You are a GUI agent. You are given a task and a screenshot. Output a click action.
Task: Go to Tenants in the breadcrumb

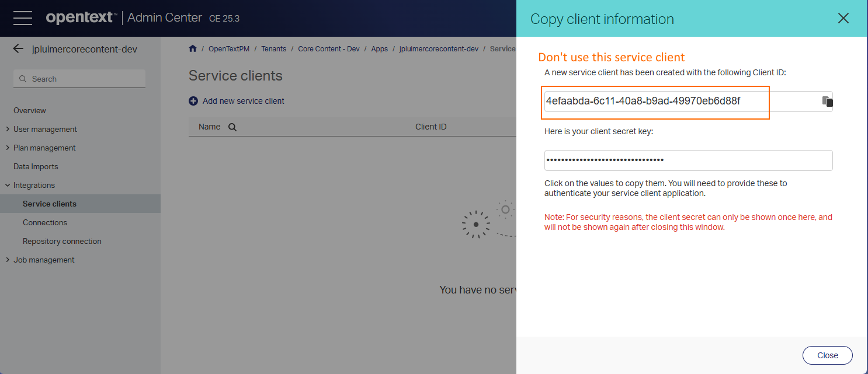[x=274, y=49]
